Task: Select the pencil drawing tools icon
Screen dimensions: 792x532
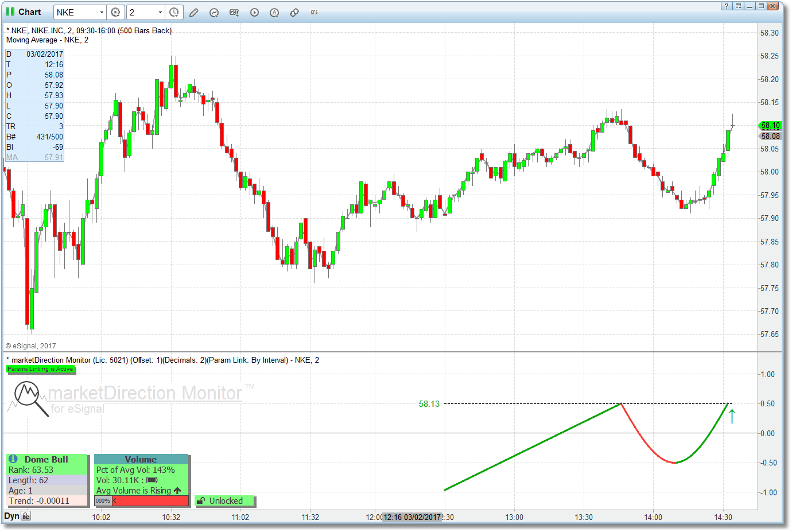Action: pos(194,13)
